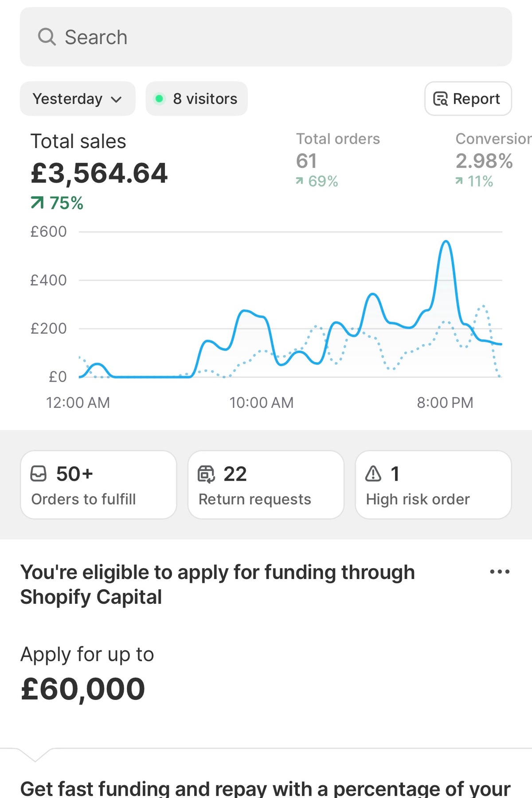Viewport: 532px width, 798px height.
Task: Tap the Search input field
Action: click(x=266, y=37)
